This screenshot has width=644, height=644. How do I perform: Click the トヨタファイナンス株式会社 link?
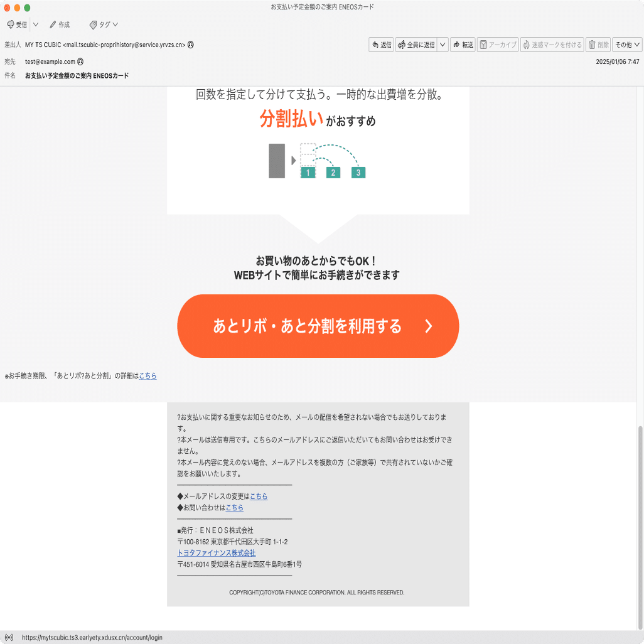pyautogui.click(x=217, y=552)
